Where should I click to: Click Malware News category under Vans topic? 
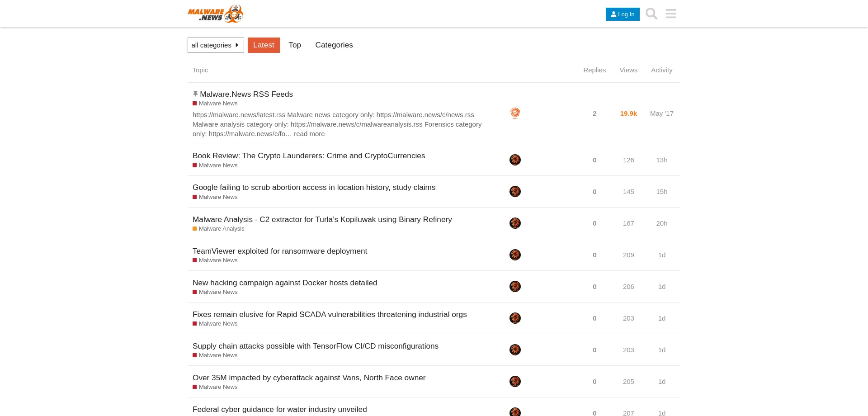coord(215,387)
